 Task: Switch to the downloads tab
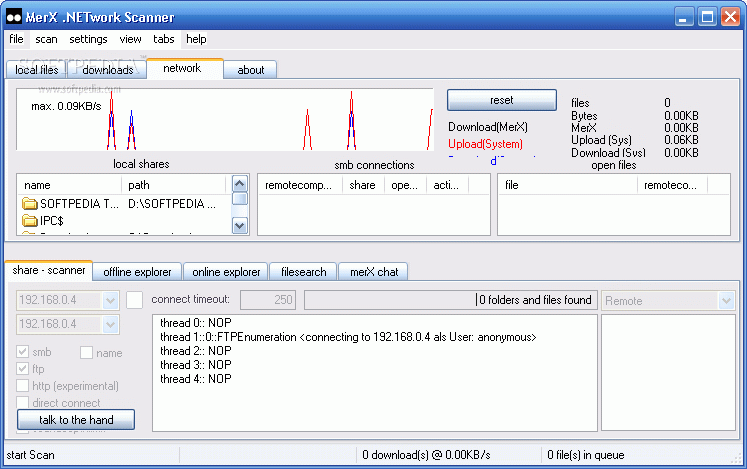click(108, 70)
